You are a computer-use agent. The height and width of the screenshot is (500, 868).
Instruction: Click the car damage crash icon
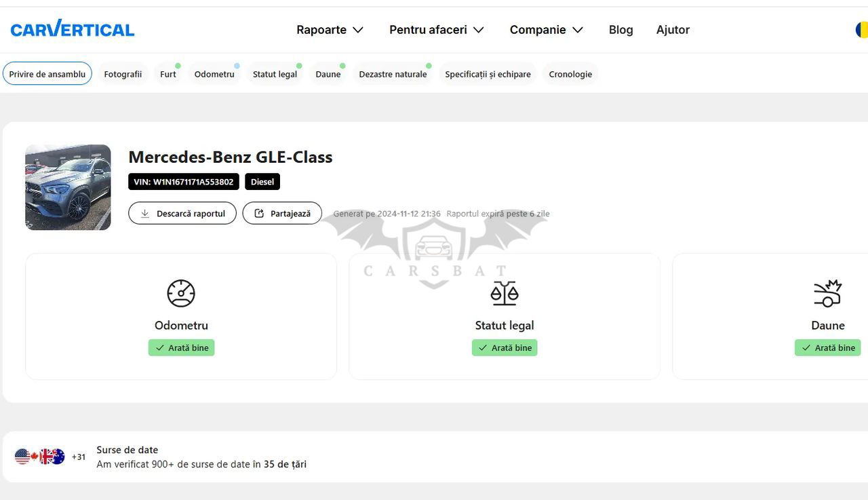coord(827,293)
